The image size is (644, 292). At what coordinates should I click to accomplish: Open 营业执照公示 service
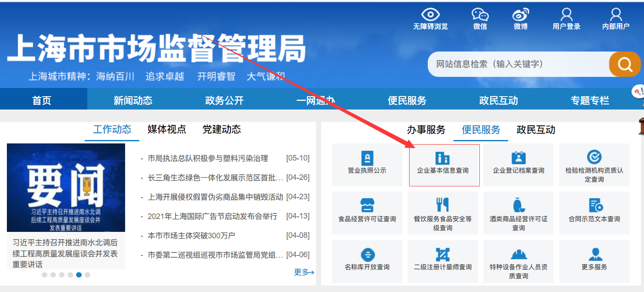tap(367, 165)
